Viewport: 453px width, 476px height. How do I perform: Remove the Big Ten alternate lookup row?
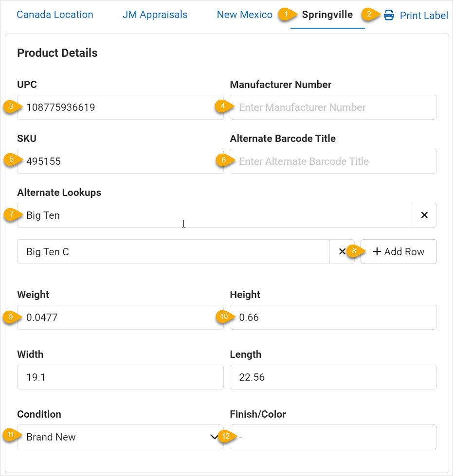(x=424, y=215)
